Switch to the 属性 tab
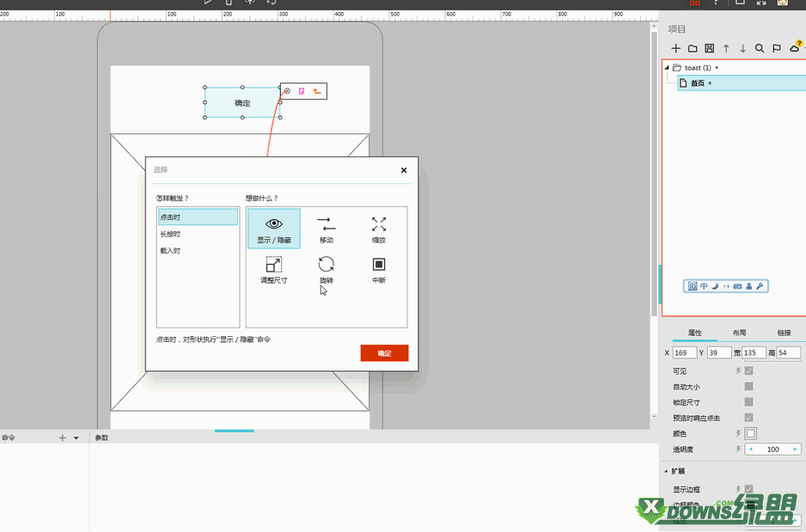Viewport: 806px width, 532px height. pyautogui.click(x=695, y=333)
